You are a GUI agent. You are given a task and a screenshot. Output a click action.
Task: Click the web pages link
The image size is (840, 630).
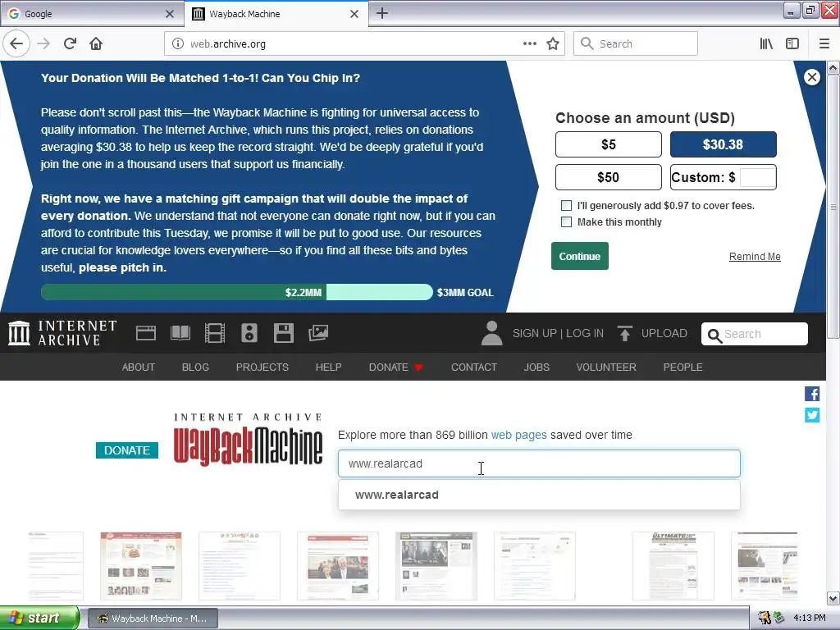pyautogui.click(x=518, y=435)
